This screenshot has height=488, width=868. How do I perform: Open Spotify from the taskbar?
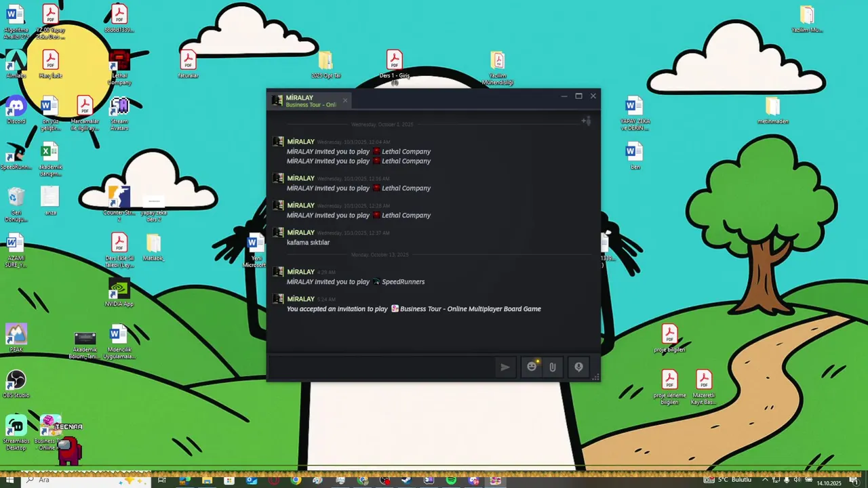pyautogui.click(x=451, y=480)
